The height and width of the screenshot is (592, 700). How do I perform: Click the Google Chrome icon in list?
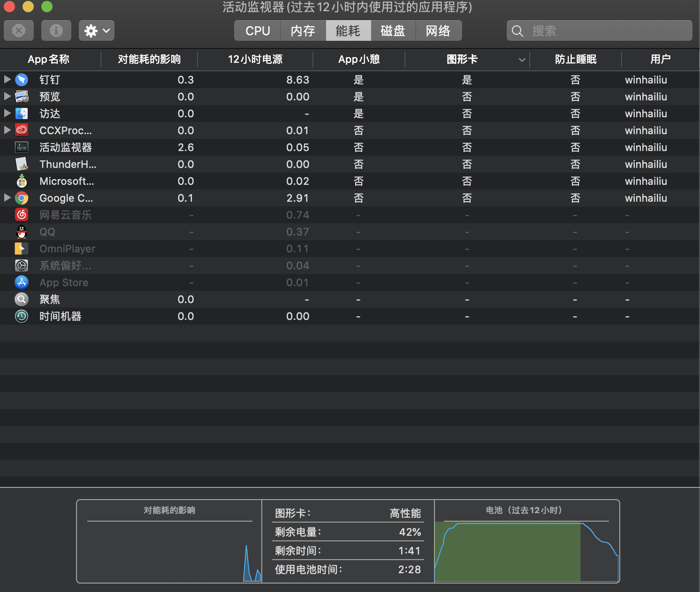tap(22, 198)
